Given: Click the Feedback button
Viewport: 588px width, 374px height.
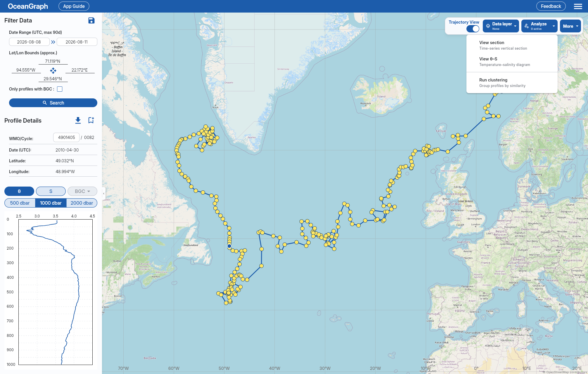Looking at the screenshot, I should pyautogui.click(x=551, y=6).
